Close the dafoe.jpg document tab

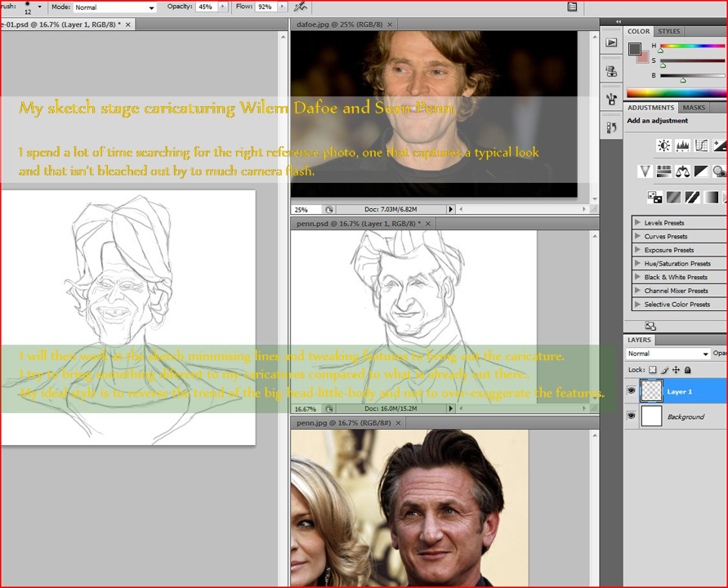tap(390, 24)
